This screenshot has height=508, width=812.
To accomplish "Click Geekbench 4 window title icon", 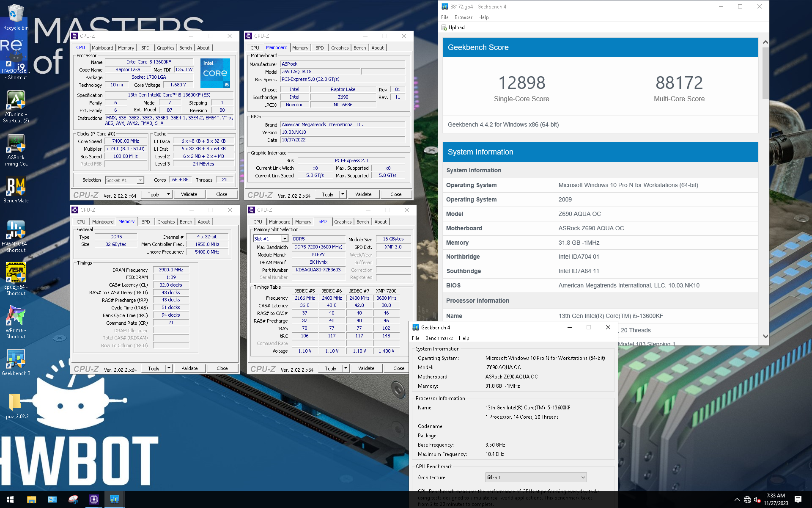I will click(x=416, y=327).
